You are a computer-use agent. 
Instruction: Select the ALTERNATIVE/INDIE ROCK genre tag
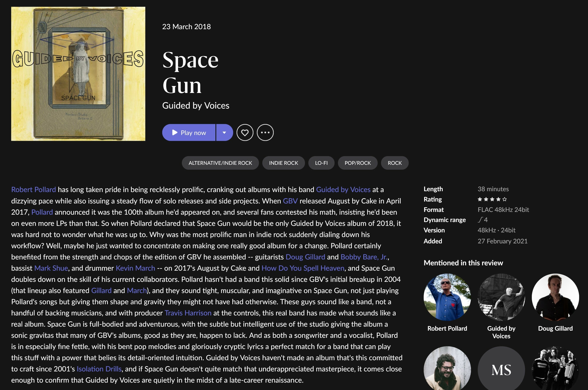tap(220, 163)
